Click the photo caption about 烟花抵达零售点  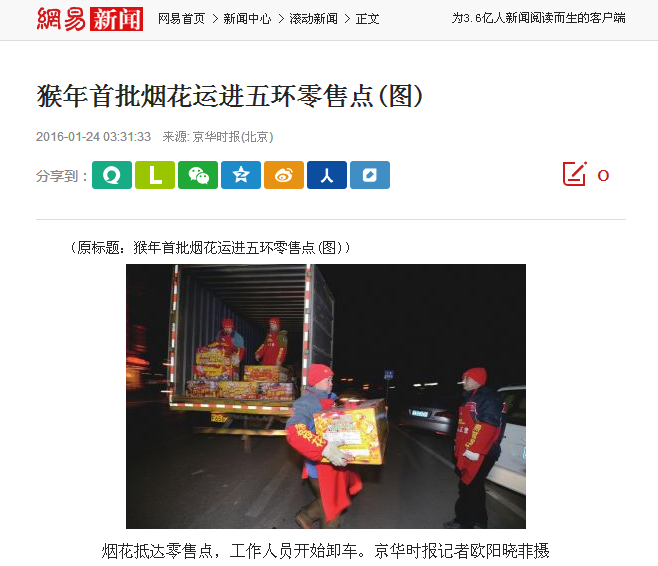pyautogui.click(x=326, y=551)
